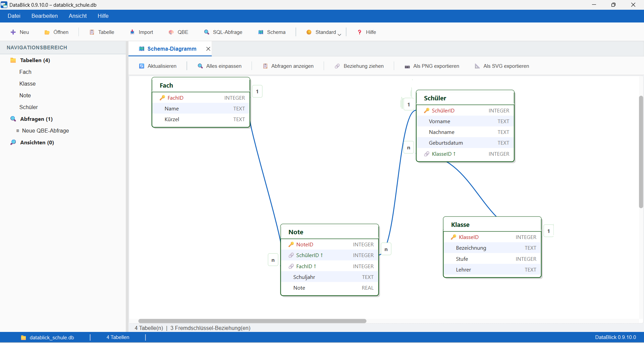Click the Fach table header in diagram

[x=201, y=85]
